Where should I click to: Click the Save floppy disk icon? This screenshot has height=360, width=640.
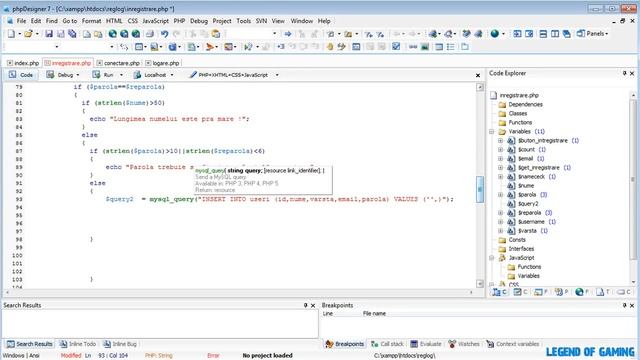(x=49, y=34)
